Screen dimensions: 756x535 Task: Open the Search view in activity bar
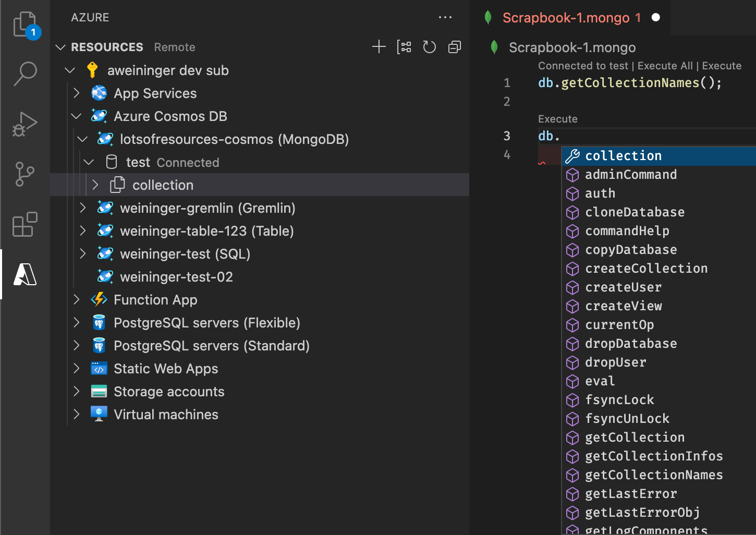pyautogui.click(x=25, y=74)
